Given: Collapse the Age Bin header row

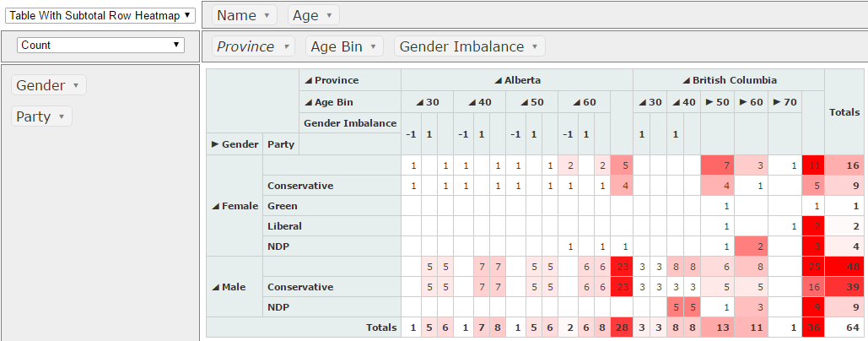Looking at the screenshot, I should [309, 102].
